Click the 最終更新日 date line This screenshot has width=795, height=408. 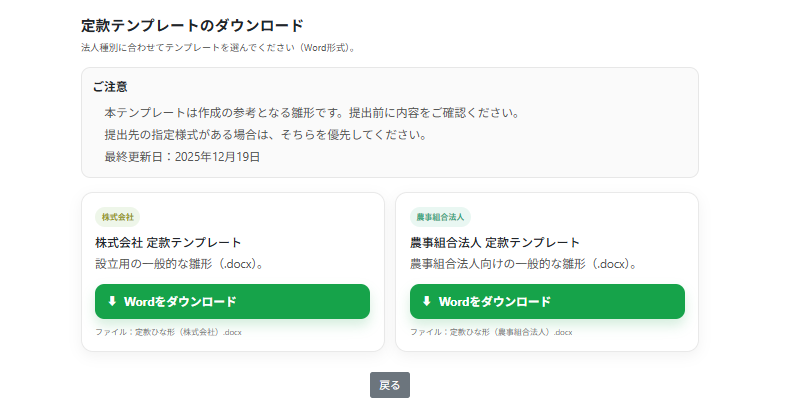182,156
